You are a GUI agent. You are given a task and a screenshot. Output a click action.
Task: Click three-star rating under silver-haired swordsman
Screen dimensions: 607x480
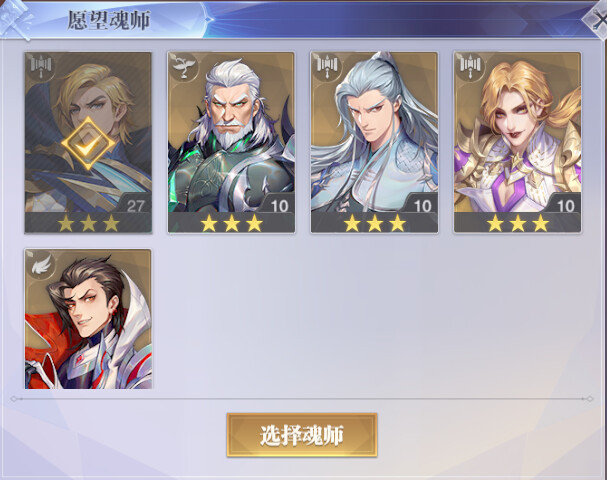pos(375,223)
